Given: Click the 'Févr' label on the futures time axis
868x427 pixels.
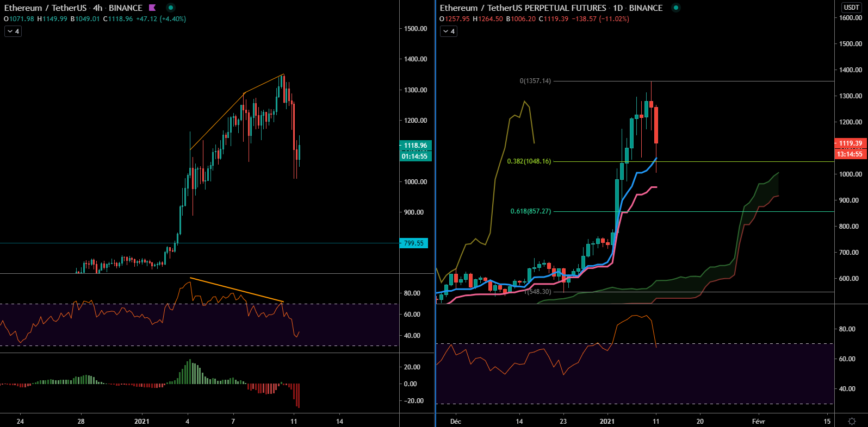Looking at the screenshot, I should [759, 421].
